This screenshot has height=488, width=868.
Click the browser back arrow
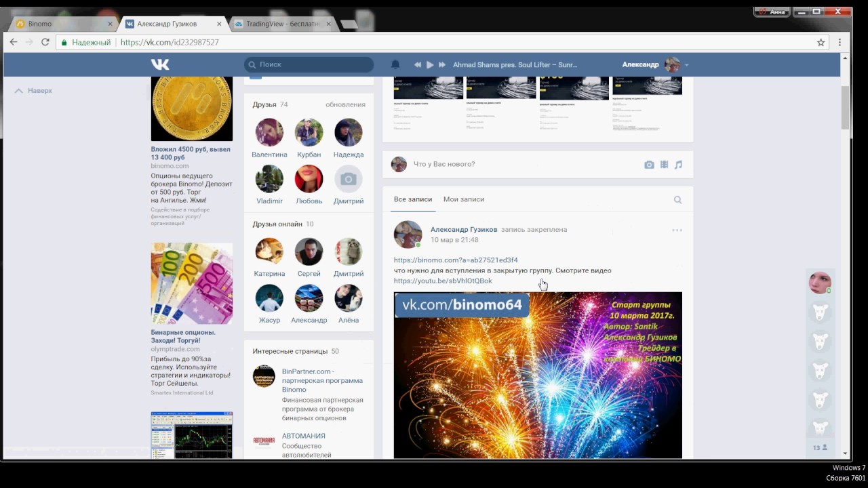coord(13,42)
